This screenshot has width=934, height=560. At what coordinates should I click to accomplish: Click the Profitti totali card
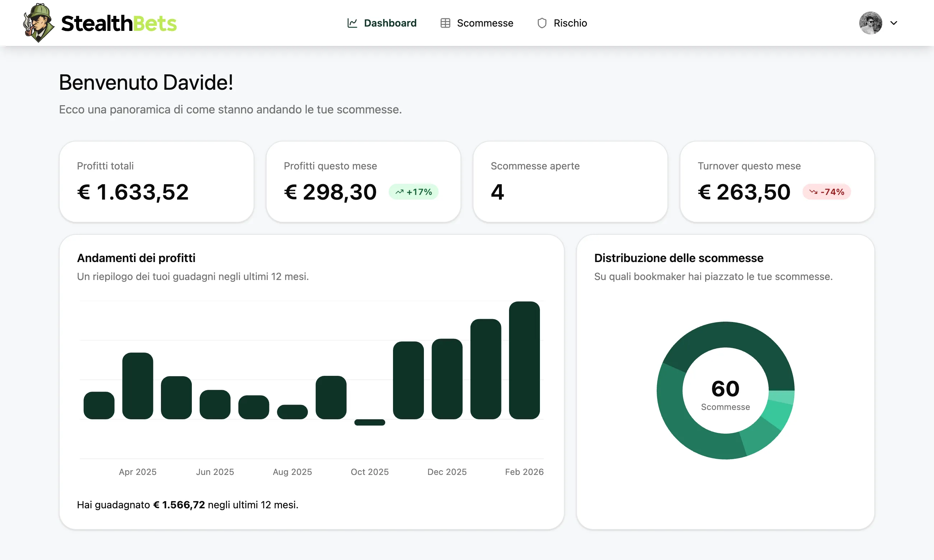156,182
